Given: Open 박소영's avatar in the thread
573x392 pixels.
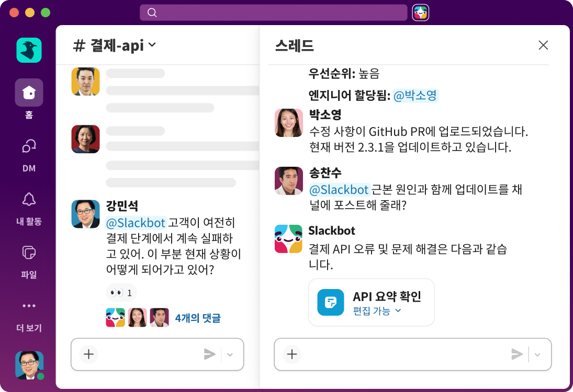Looking at the screenshot, I should pyautogui.click(x=289, y=123).
